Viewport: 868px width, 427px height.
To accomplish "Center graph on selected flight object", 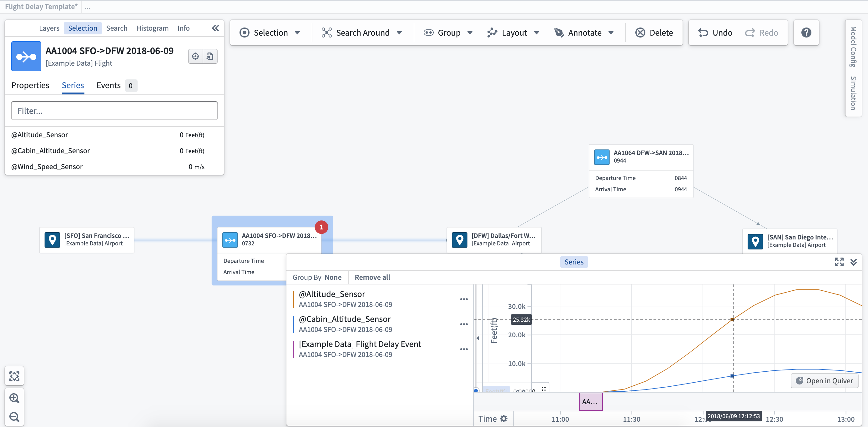I will pyautogui.click(x=195, y=56).
